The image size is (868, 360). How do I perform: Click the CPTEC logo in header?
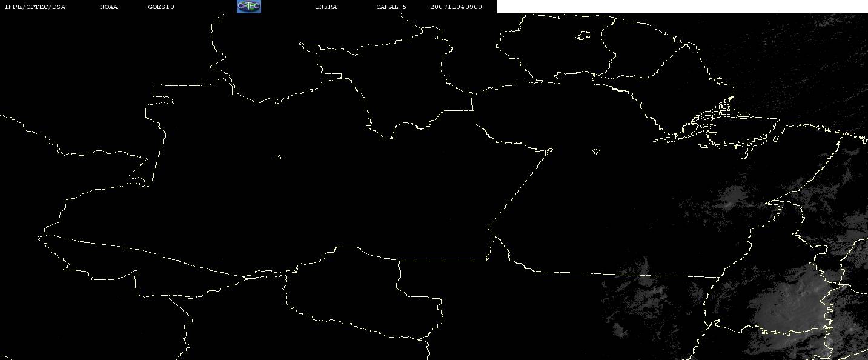[248, 7]
